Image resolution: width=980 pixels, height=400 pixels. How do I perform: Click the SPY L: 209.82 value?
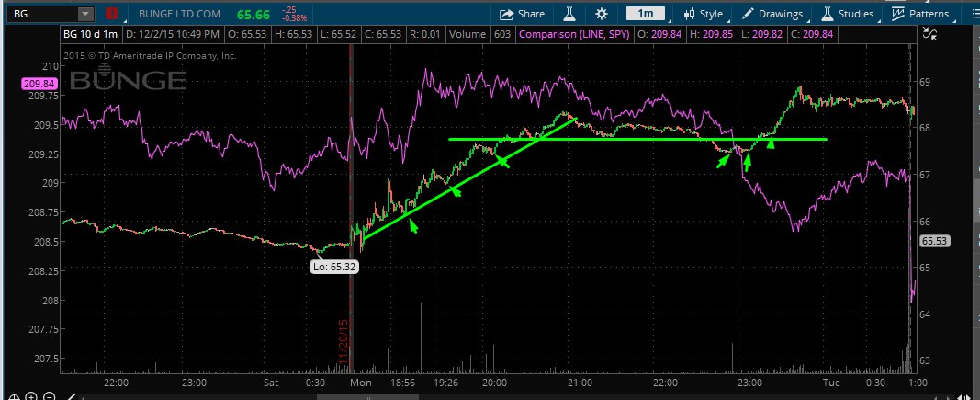pos(760,34)
